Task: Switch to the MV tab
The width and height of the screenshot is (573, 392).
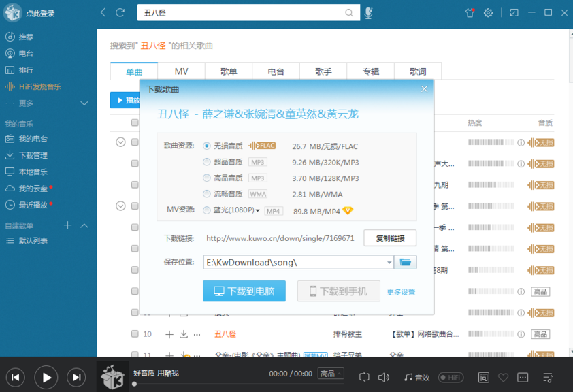Action: (x=181, y=71)
